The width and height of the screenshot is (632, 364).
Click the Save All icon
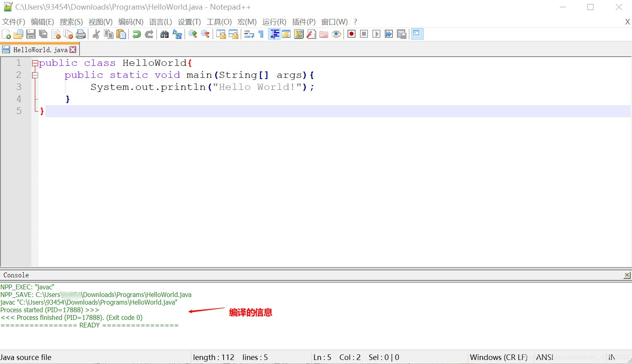[x=43, y=34]
